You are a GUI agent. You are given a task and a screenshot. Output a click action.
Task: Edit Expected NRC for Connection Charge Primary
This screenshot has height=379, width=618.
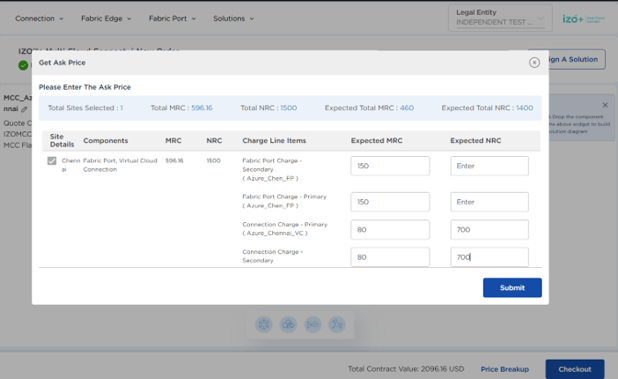(x=489, y=230)
